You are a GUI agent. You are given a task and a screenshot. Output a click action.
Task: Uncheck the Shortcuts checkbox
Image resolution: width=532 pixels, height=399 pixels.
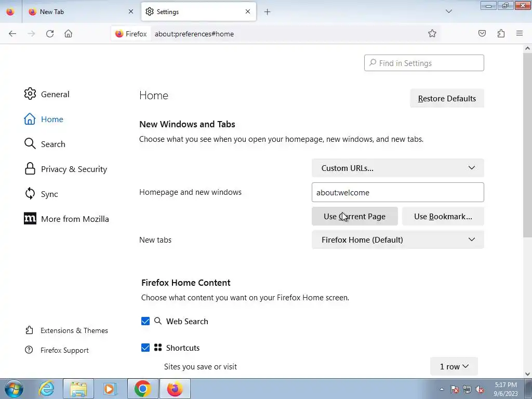pyautogui.click(x=145, y=348)
